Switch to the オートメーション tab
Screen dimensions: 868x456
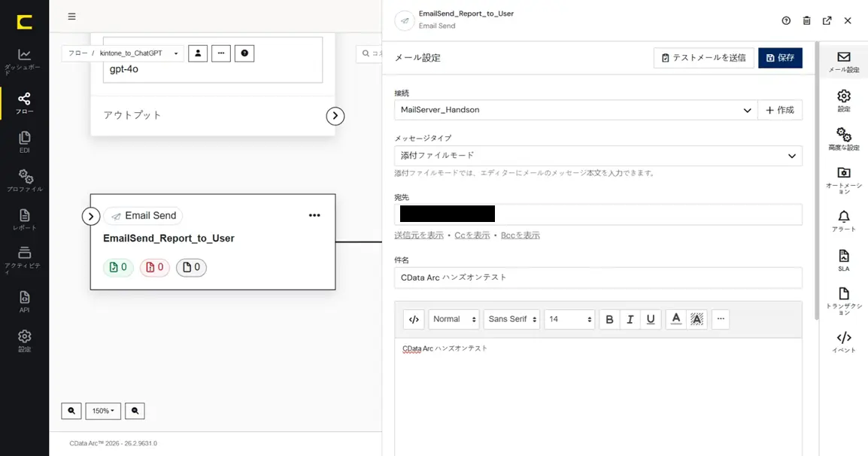(x=844, y=181)
